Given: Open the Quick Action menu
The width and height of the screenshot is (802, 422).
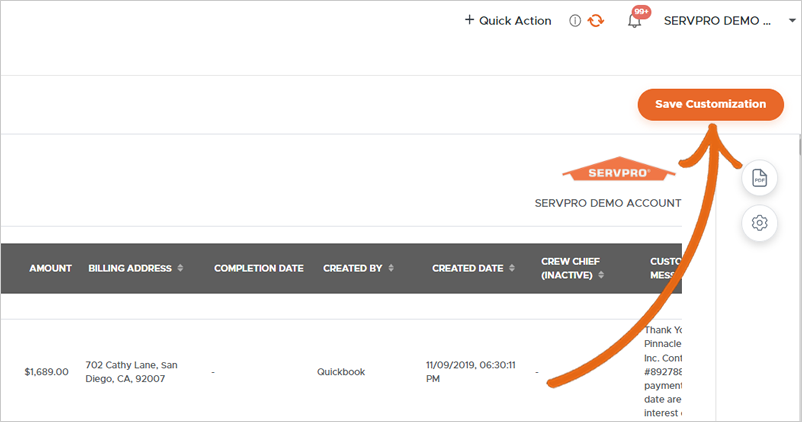Looking at the screenshot, I should (507, 20).
